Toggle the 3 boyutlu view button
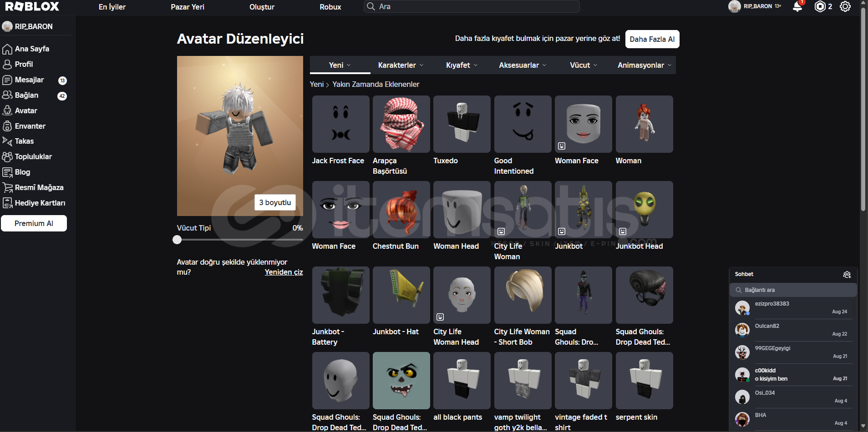Viewport: 868px width, 432px height. pos(275,202)
